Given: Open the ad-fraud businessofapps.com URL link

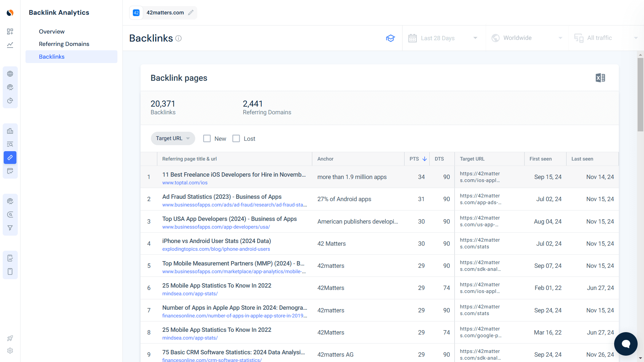Looking at the screenshot, I should 234,205.
